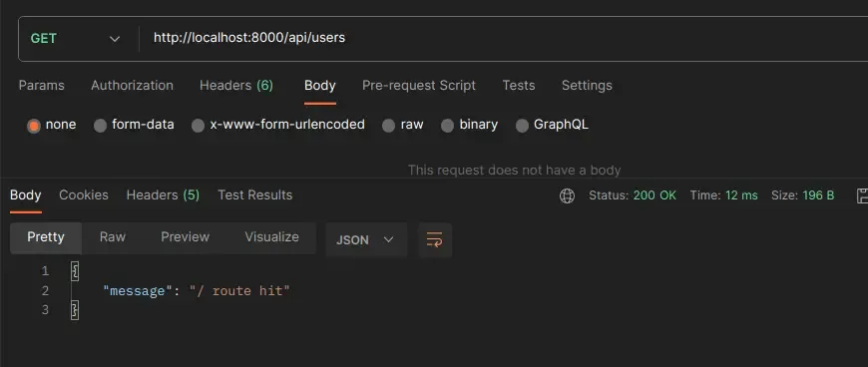Select the GraphQL body option
868x367 pixels.
[522, 126]
